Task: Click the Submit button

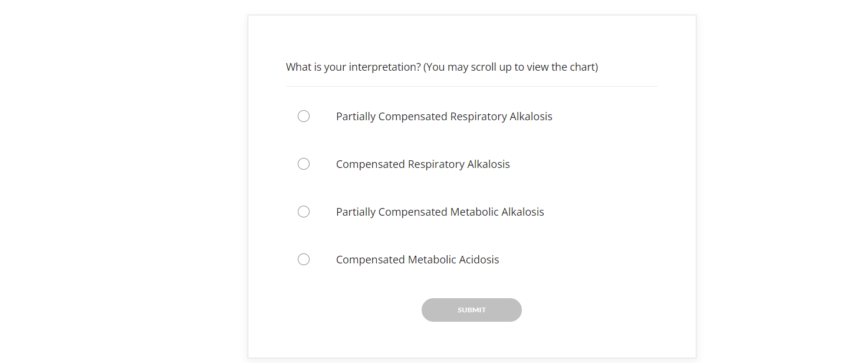Action: point(471,310)
